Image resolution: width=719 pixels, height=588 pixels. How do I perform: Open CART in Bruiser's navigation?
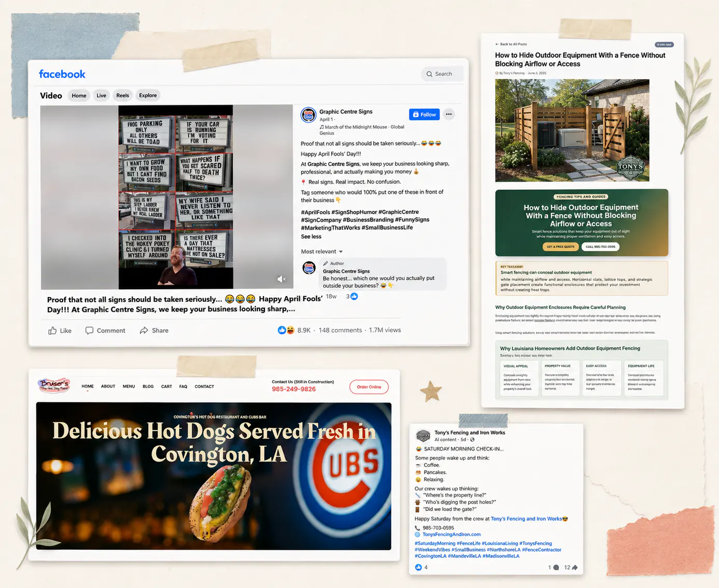[x=166, y=386]
